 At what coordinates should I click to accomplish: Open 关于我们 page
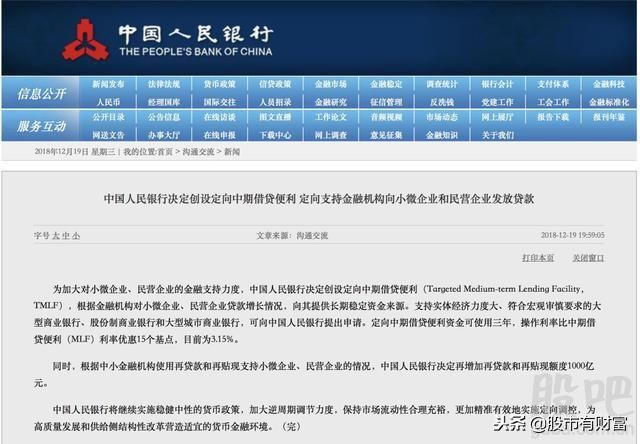pyautogui.click(x=498, y=135)
